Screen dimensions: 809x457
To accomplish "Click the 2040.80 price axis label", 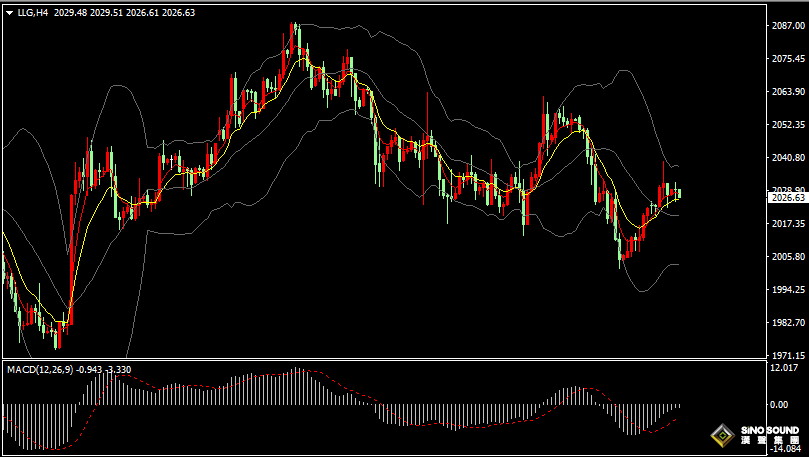I will tap(788, 158).
